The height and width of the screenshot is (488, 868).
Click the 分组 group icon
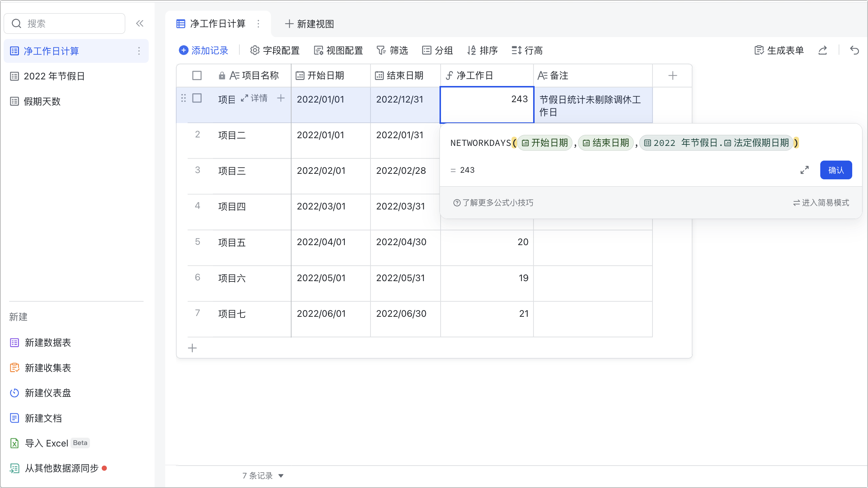[x=427, y=50]
